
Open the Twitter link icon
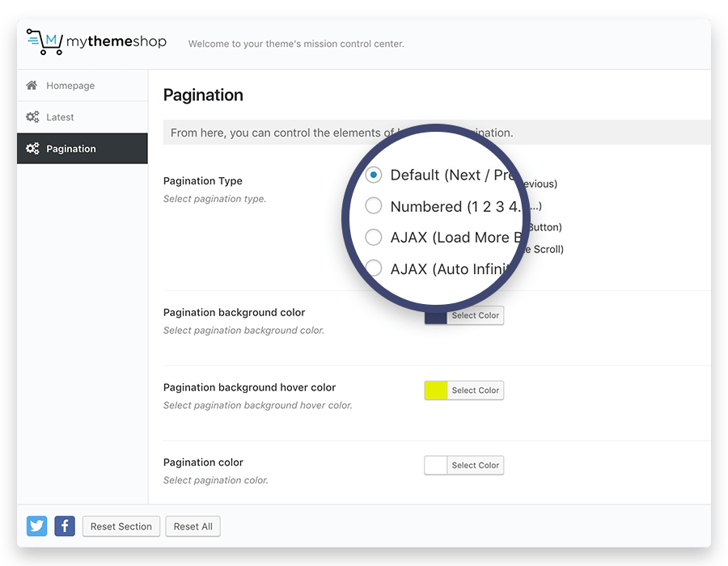(36, 526)
